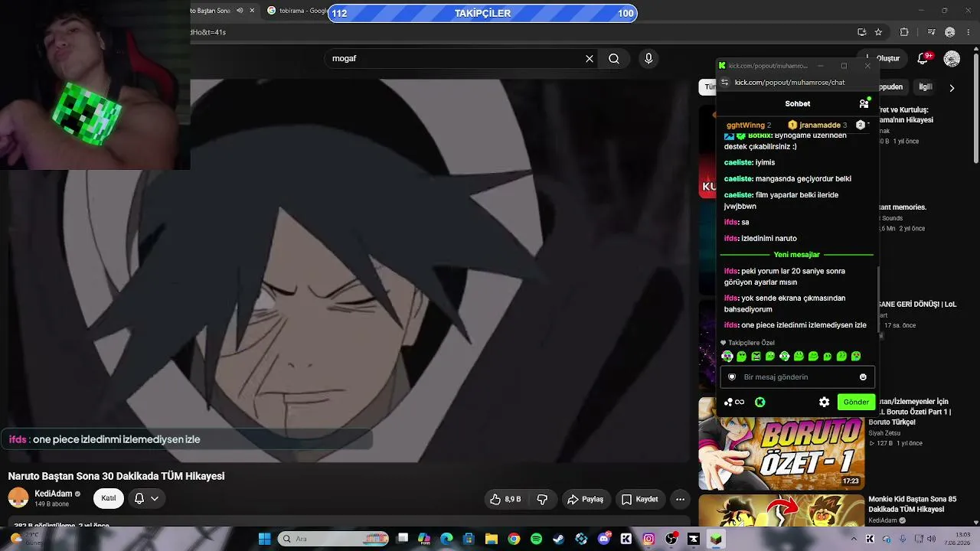Open Kick app from the taskbar

(x=626, y=539)
